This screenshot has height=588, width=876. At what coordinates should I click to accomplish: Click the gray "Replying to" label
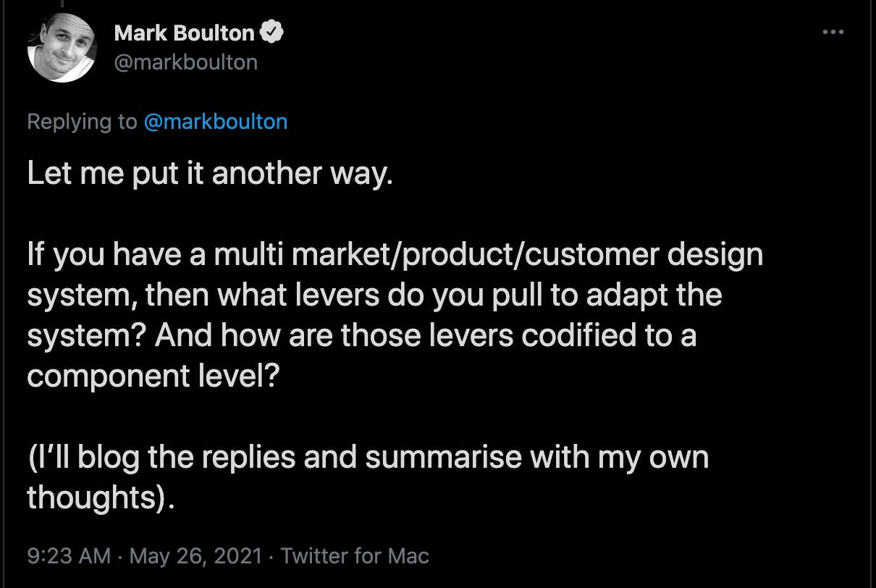[x=82, y=121]
